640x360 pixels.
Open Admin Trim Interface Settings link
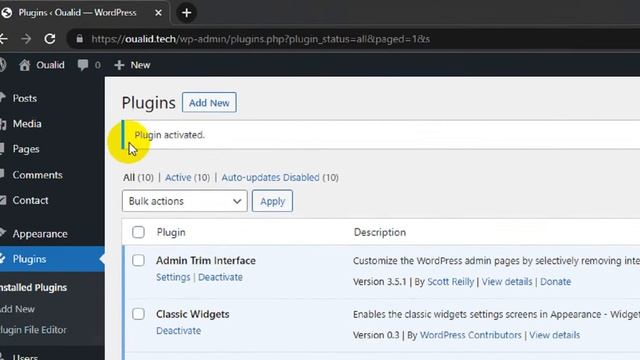pos(173,277)
